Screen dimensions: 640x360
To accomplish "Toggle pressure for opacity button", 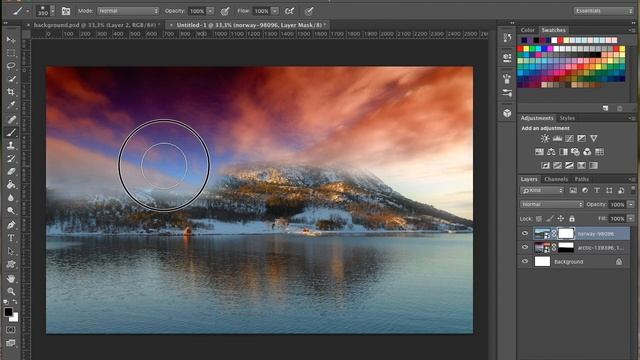I will click(224, 11).
